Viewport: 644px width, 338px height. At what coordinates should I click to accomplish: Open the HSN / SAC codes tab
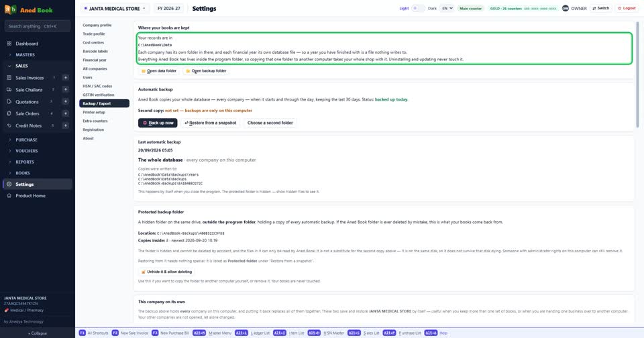pos(104,86)
